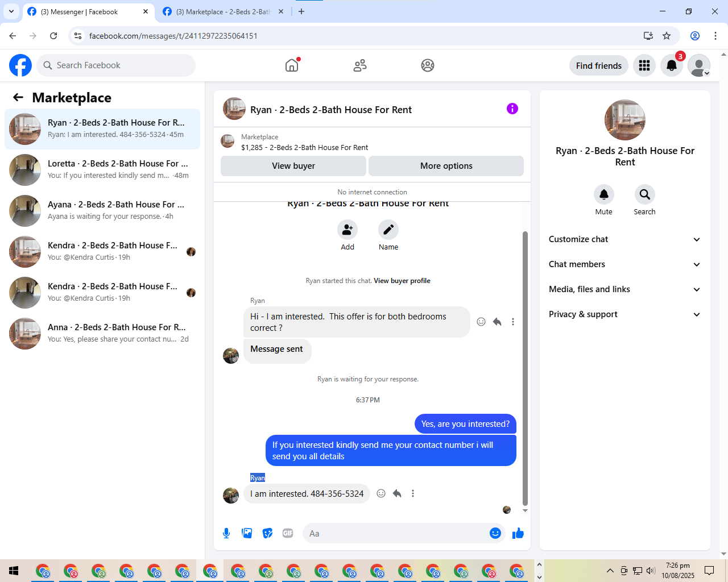Expand Media, files and links section
This screenshot has width=728, height=582.
click(x=625, y=289)
